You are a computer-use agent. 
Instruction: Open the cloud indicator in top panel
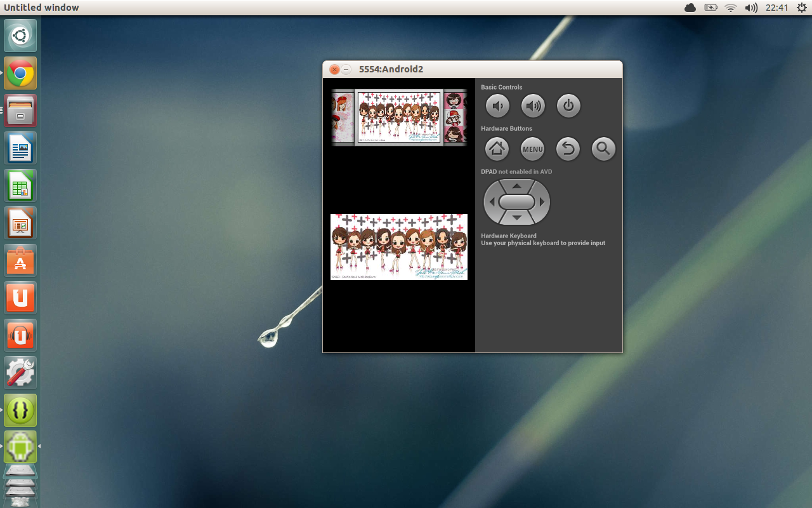click(x=690, y=8)
